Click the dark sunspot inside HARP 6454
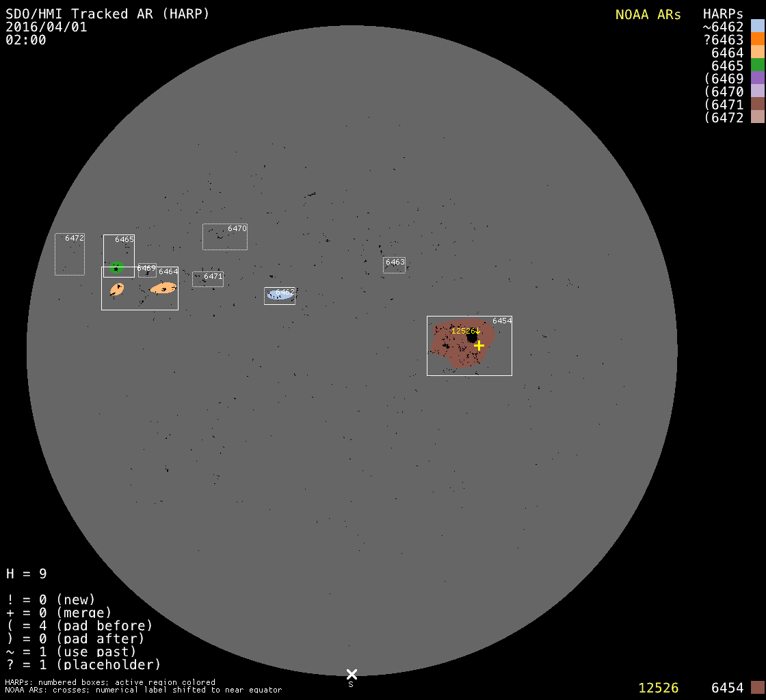Screen dimensions: 766x700 pos(471,337)
